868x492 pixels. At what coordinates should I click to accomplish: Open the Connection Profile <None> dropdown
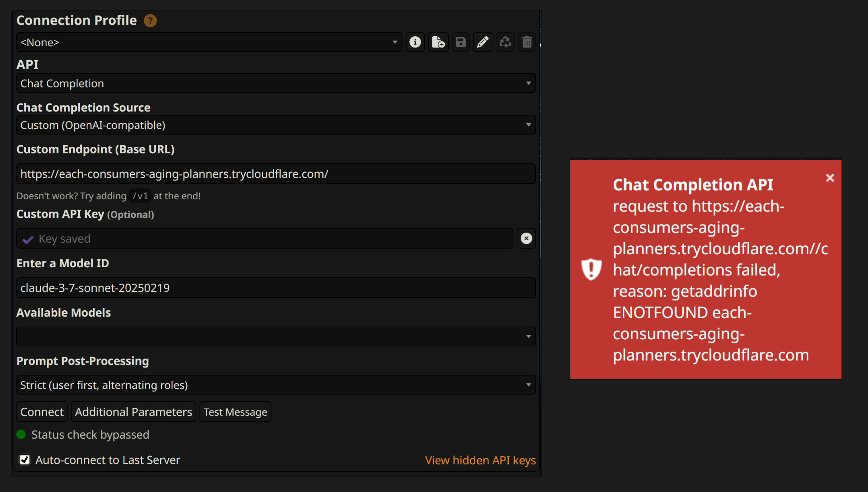(209, 42)
